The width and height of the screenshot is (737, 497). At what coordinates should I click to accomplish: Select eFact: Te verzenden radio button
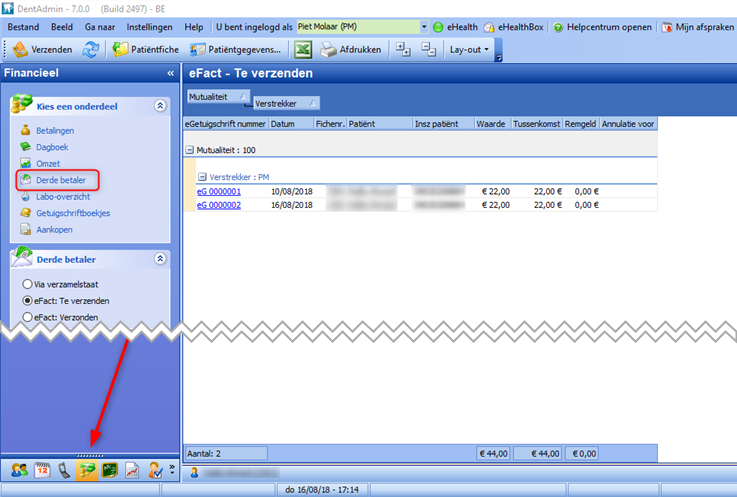pyautogui.click(x=27, y=300)
